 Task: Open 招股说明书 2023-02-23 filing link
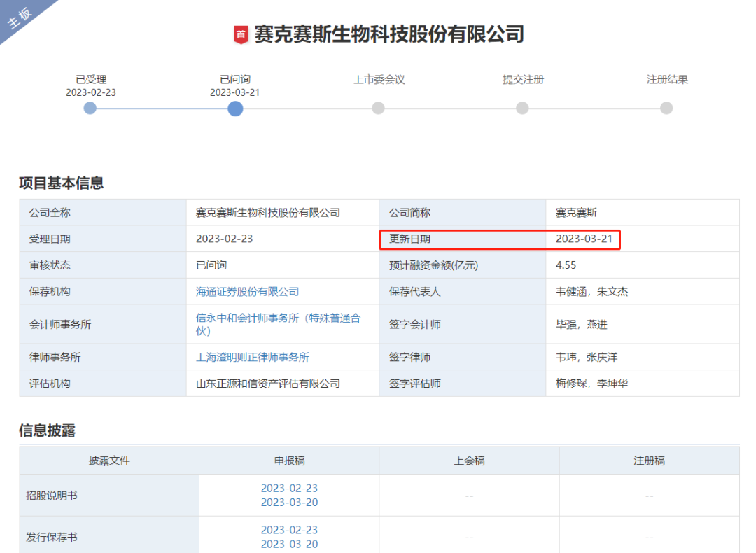click(289, 489)
